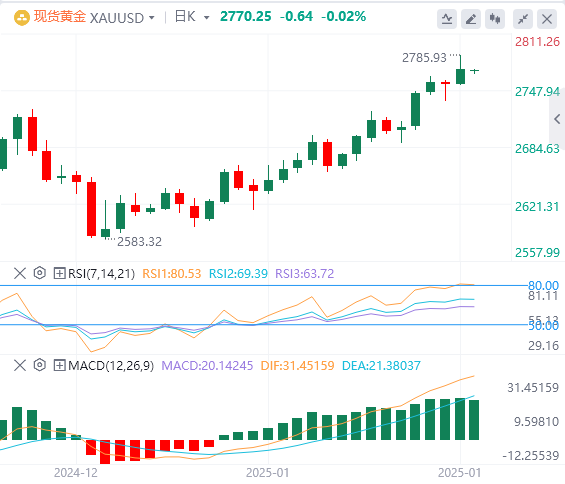Click the RSI 80.00 level label
Screen dimensions: 565x484
coord(543,286)
